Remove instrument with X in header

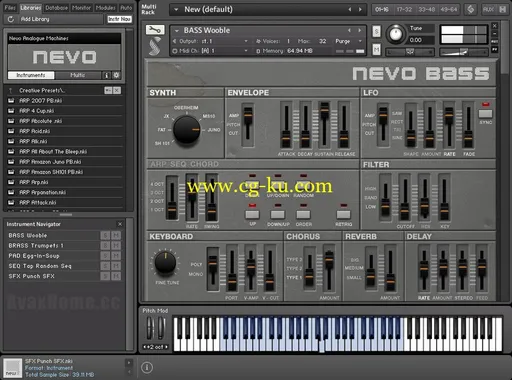(495, 26)
